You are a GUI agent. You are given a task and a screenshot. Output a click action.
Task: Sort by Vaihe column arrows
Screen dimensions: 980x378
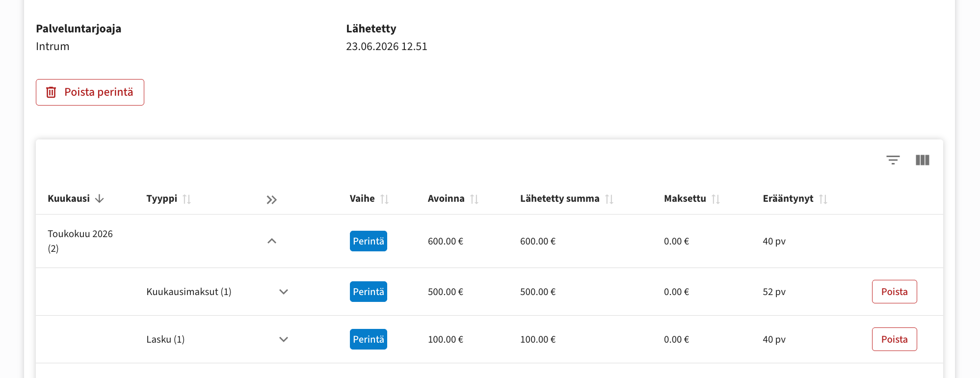coord(384,199)
